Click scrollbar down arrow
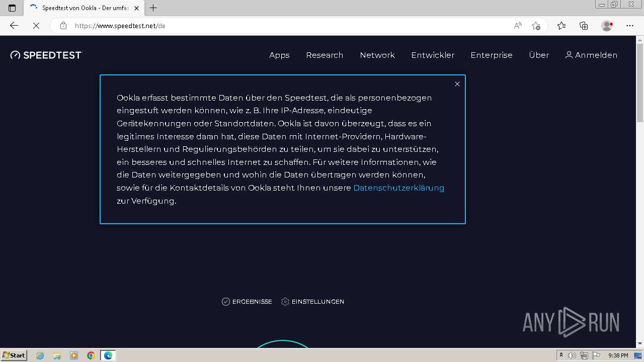644x362 pixels. coord(640,343)
